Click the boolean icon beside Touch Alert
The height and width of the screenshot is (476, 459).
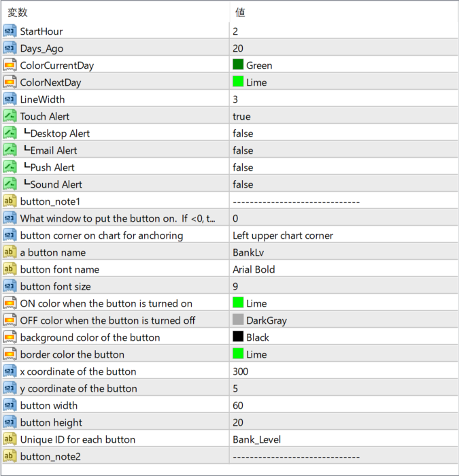tap(10, 116)
